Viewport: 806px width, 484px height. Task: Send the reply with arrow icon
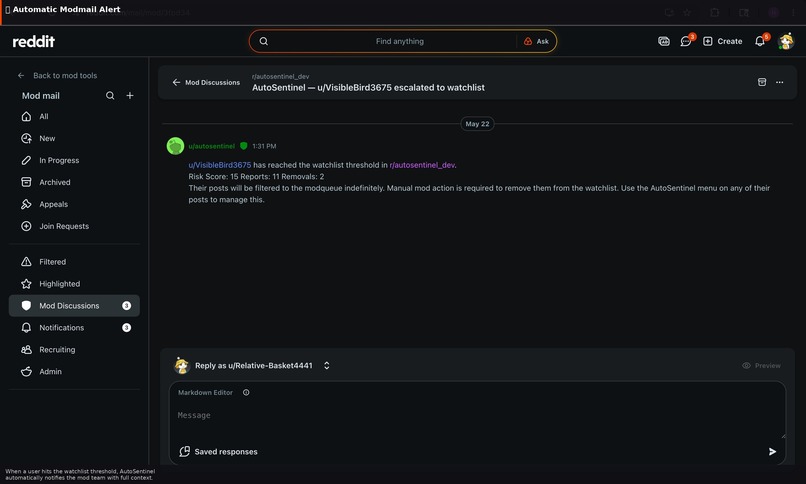tap(772, 452)
